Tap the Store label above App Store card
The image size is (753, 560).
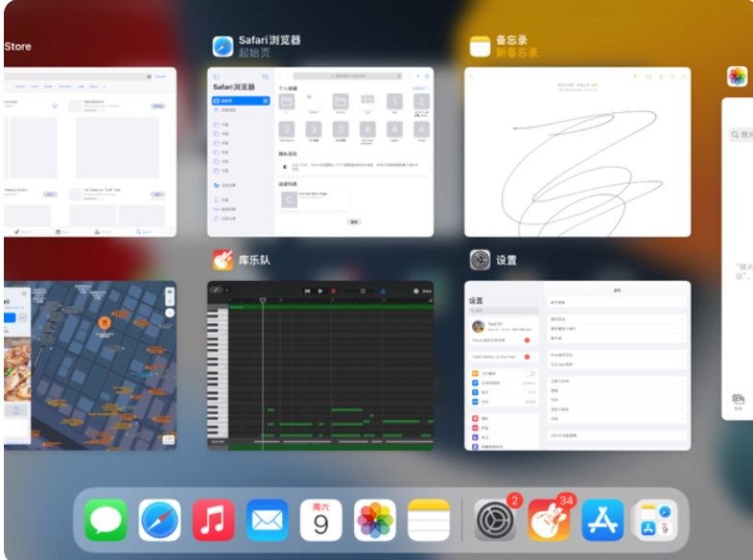point(18,47)
